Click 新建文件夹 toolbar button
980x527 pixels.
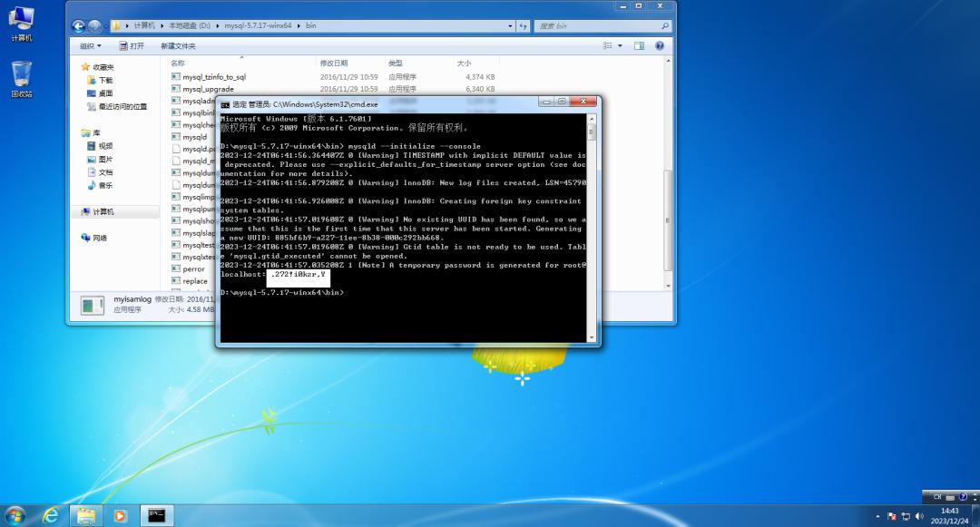(178, 46)
